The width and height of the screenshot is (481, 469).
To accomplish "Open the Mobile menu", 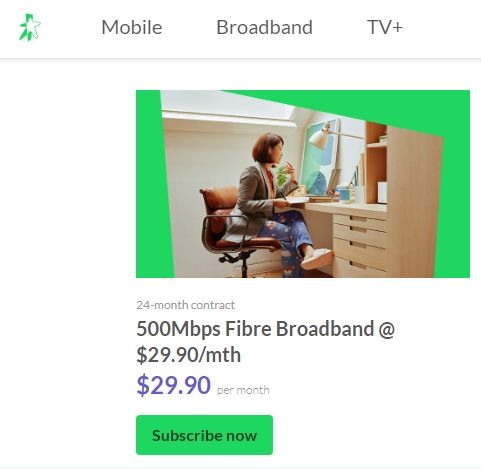I will 132,27.
